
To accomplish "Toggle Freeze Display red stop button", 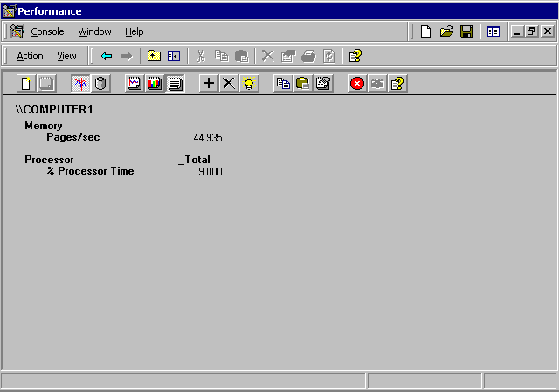I will coord(357,84).
